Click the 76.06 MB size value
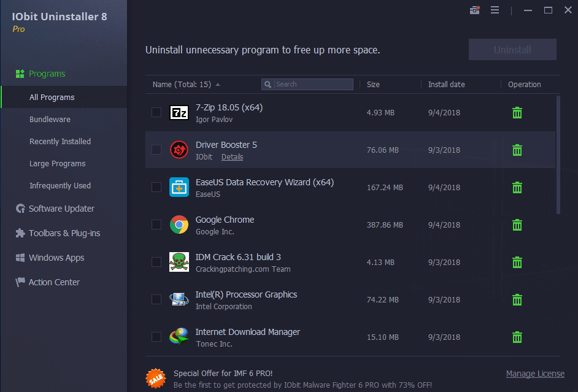578x392 pixels. pyautogui.click(x=383, y=150)
